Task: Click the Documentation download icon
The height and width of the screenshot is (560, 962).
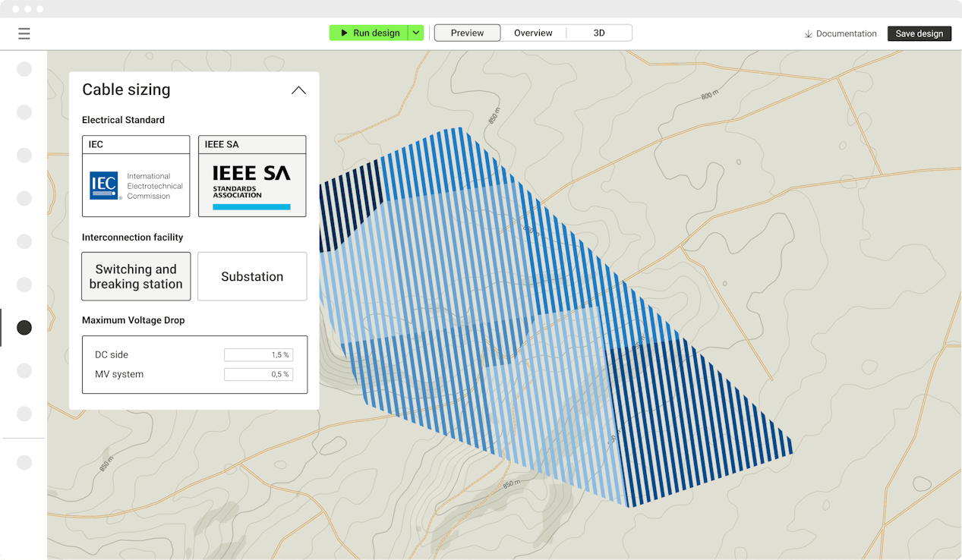Action: (x=809, y=34)
